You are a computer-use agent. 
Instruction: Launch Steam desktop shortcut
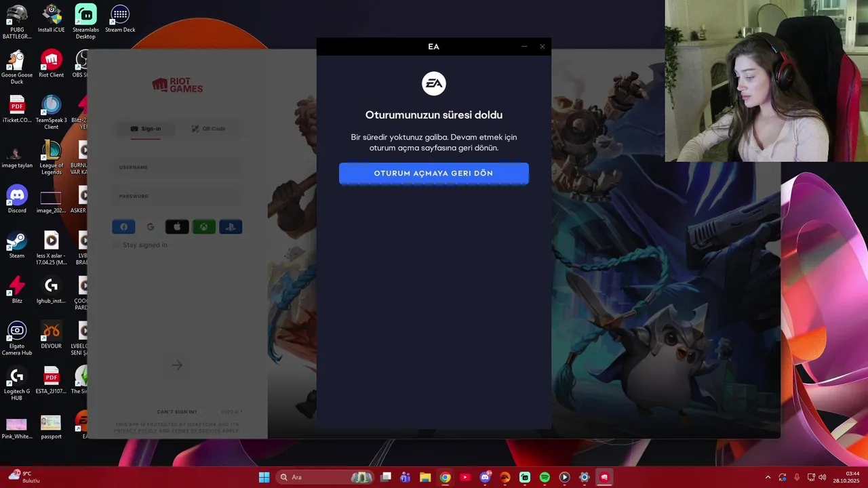pyautogui.click(x=17, y=245)
